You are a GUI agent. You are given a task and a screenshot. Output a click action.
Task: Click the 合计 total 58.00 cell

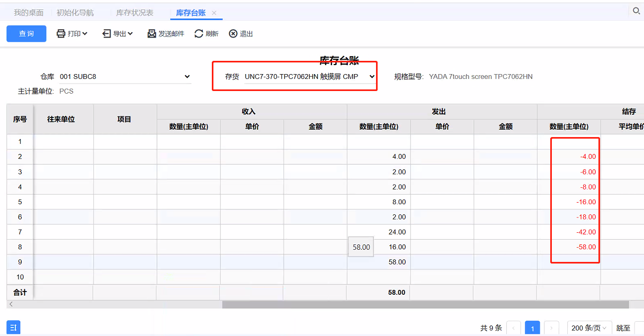click(x=378, y=293)
